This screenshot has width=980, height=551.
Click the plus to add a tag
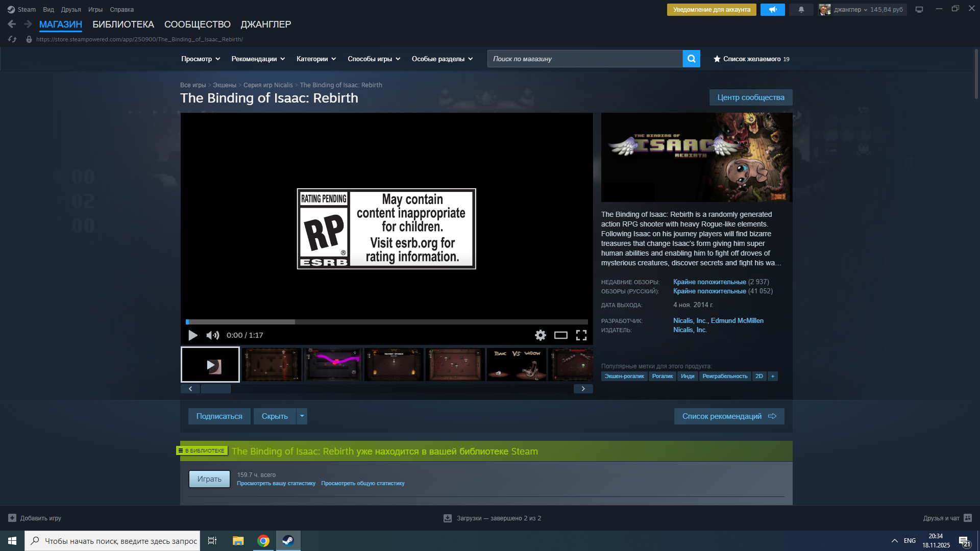(x=773, y=377)
